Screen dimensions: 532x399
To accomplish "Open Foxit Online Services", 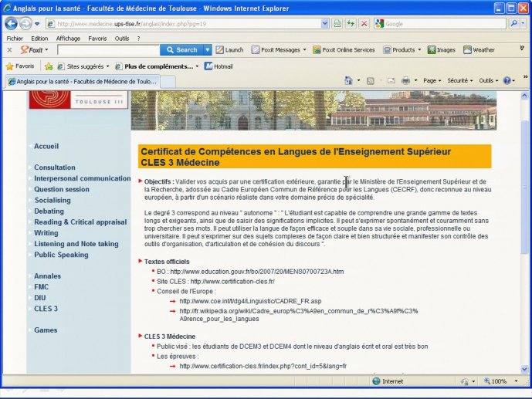I will click(x=344, y=50).
